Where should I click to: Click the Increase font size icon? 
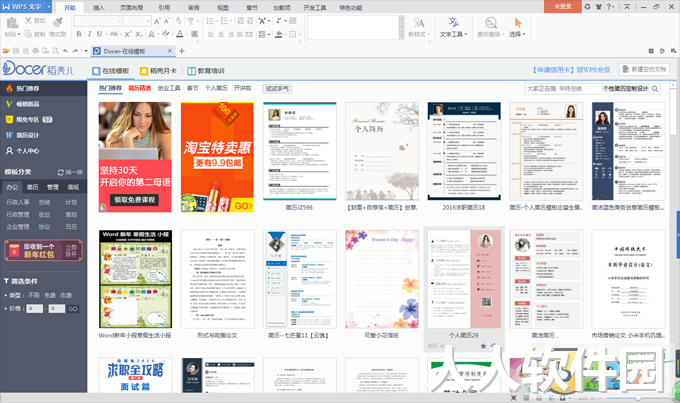[x=157, y=21]
